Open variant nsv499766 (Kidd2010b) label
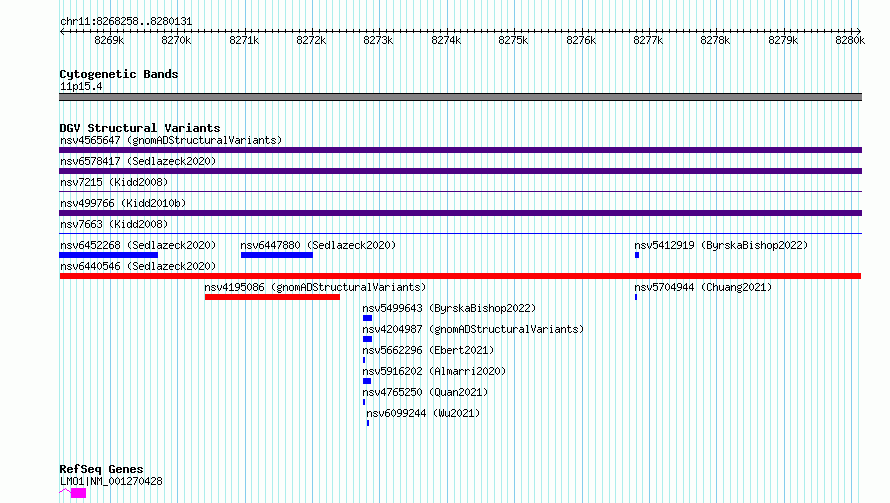890x503 pixels. [123, 203]
